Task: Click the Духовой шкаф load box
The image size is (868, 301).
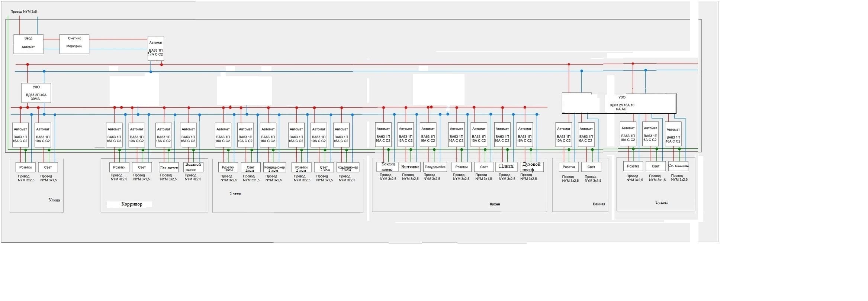Action: point(531,166)
